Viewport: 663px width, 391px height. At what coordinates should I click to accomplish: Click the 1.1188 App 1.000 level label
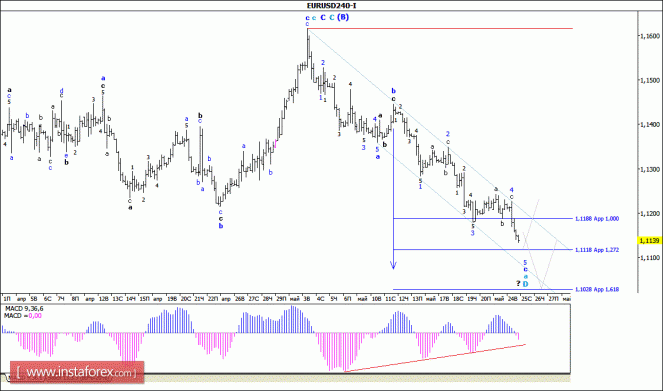click(x=597, y=219)
